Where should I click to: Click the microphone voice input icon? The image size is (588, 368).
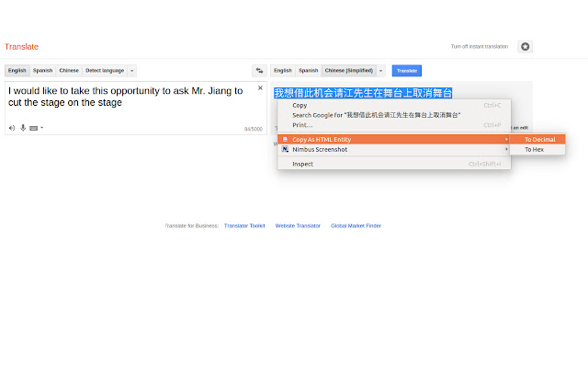(x=23, y=128)
